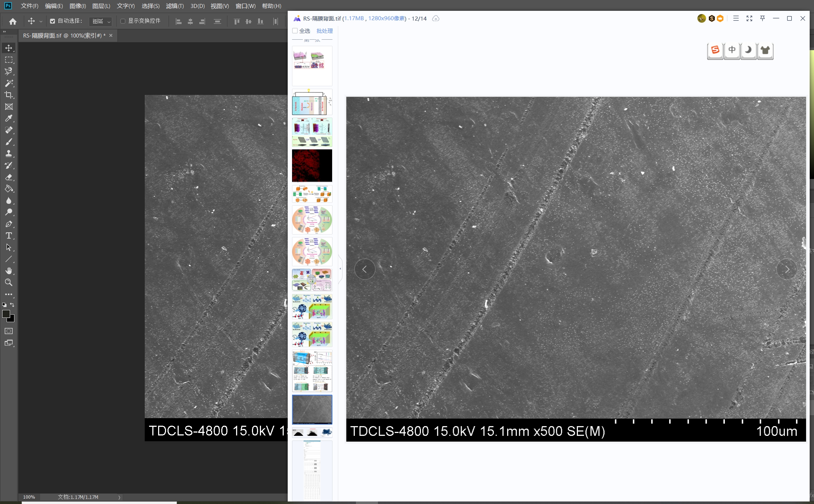Image resolution: width=814 pixels, height=504 pixels.
Task: Expand the move tool preset arrow
Action: click(41, 22)
